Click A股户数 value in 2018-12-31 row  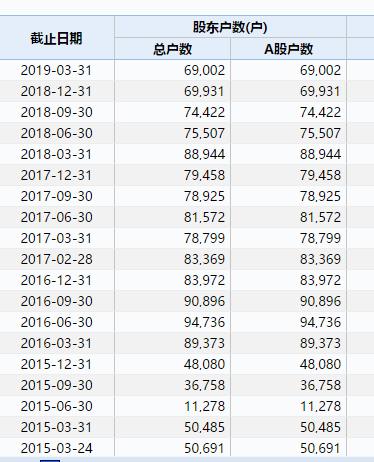coord(320,91)
